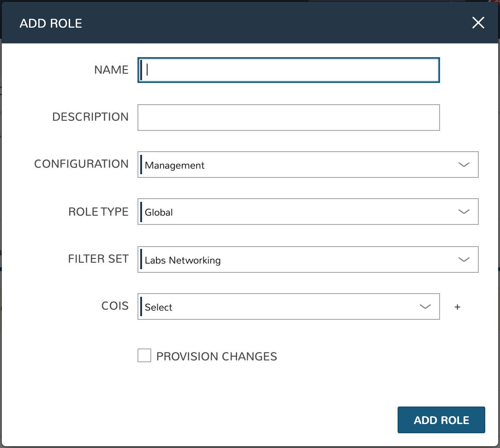Close the Add Role dialog
This screenshot has width=500, height=448.
(x=478, y=23)
